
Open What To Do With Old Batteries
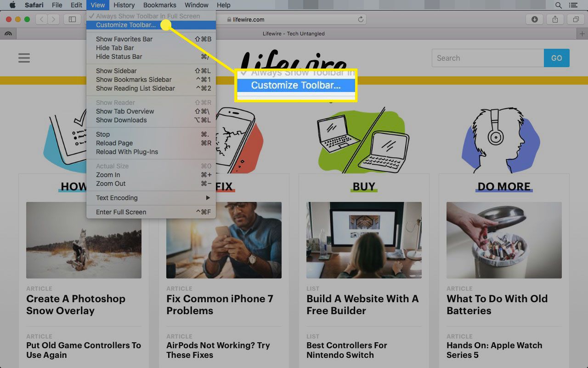pyautogui.click(x=497, y=305)
